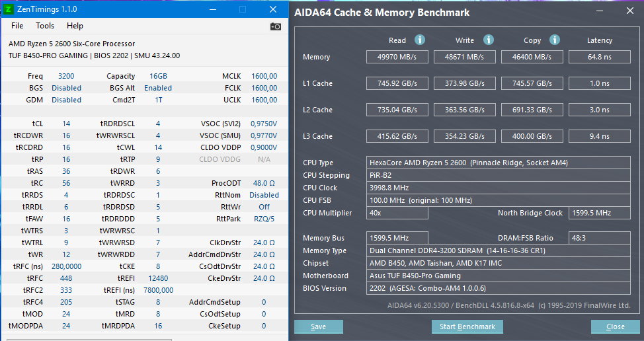
Task: Open the Help menu in ZenTimings
Action: (x=75, y=25)
